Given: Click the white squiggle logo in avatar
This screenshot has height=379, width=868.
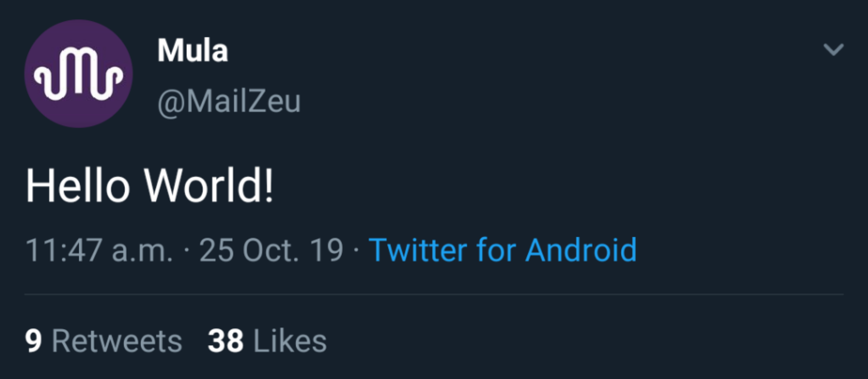Looking at the screenshot, I should (78, 74).
